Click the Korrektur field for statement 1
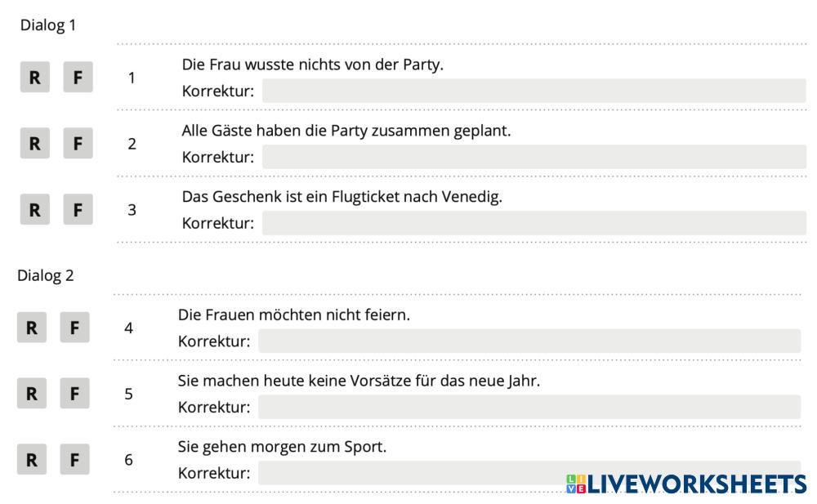 tap(533, 91)
